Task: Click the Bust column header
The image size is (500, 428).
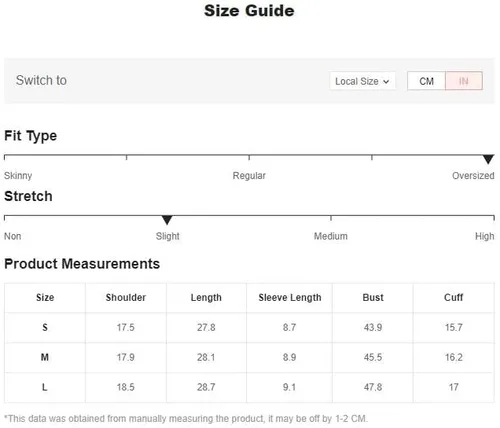Action: click(373, 297)
